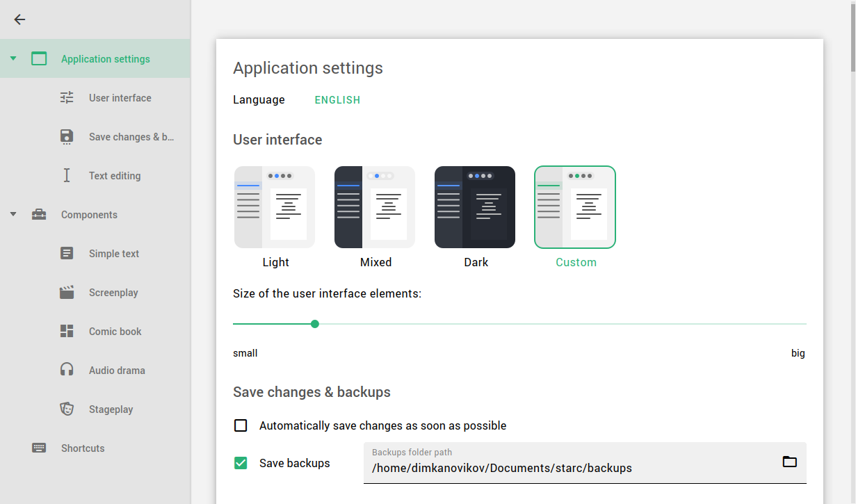This screenshot has height=504, width=856.
Task: Select the Custom theme thumbnail
Action: point(575,207)
